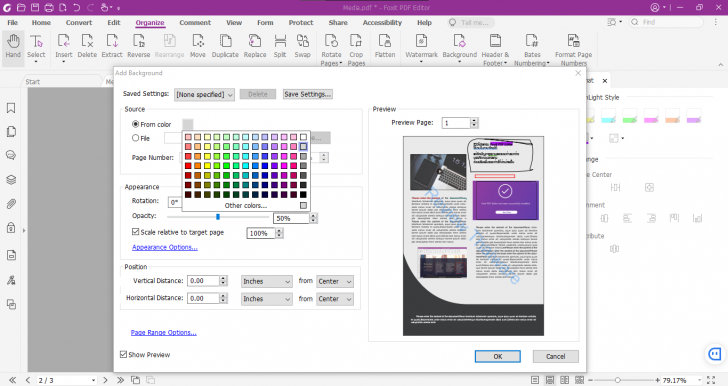Click the Opacity percentage field
728x386 pixels.
[x=292, y=218]
